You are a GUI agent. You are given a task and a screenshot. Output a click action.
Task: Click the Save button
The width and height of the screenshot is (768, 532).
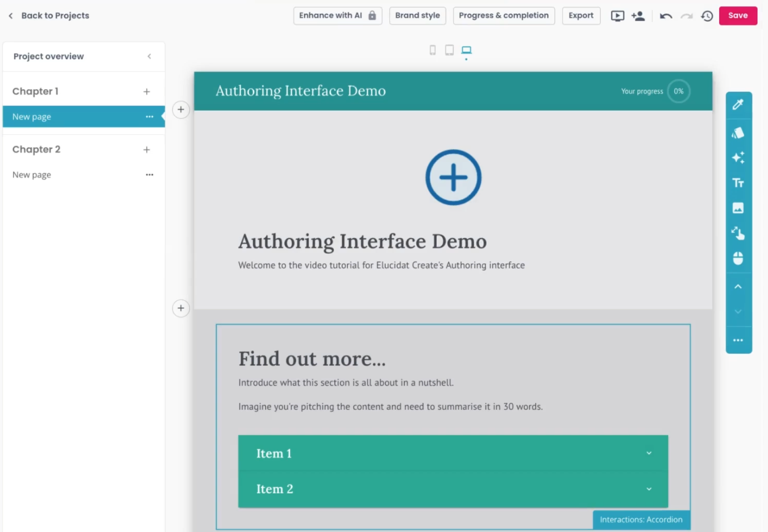738,15
